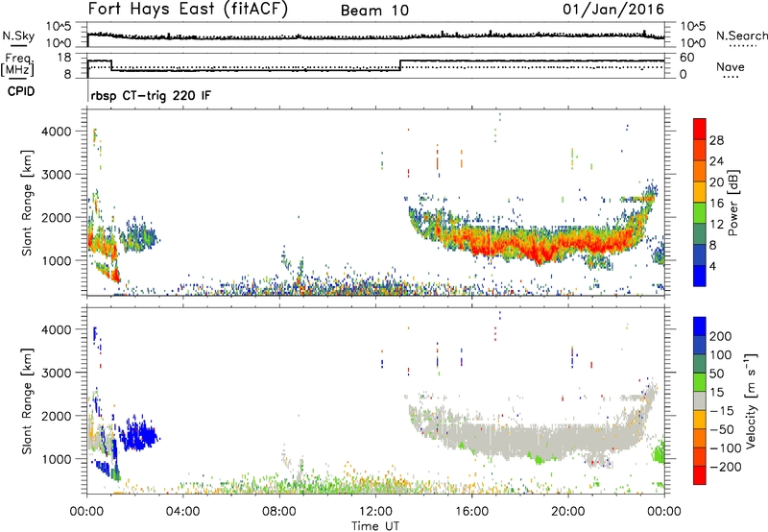This screenshot has width=768, height=532.
Task: Click the "10^5" label left of noise panel
Action: point(59,26)
